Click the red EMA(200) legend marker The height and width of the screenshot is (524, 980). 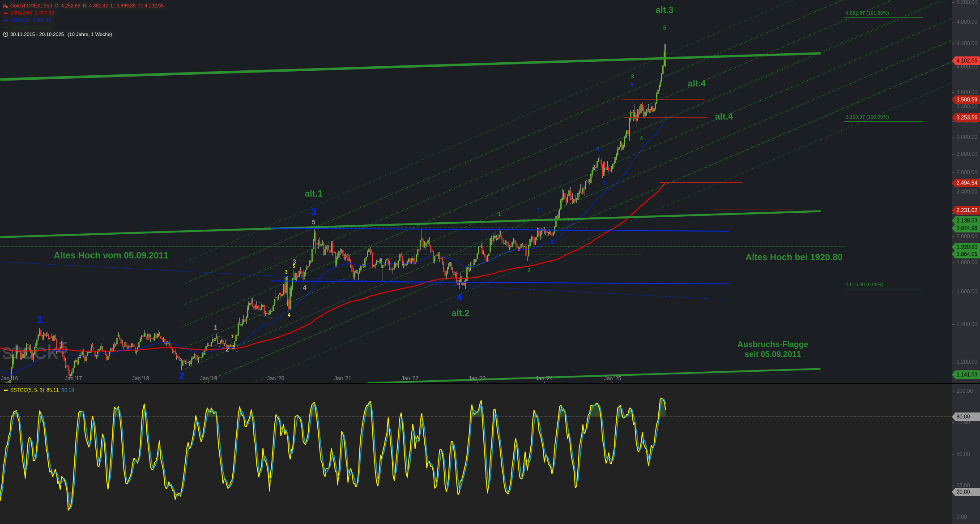tap(6, 13)
